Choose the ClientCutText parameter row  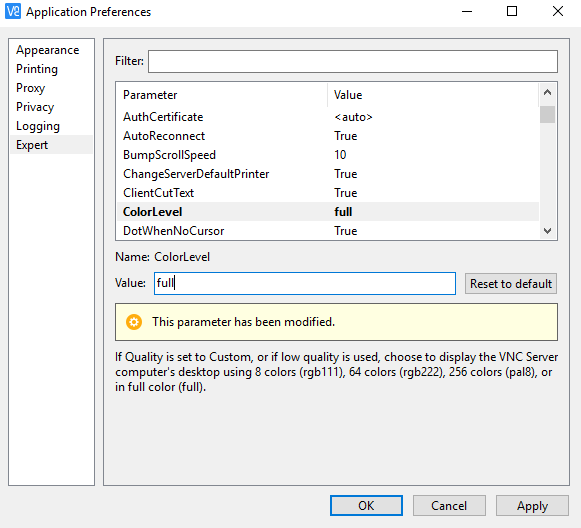[x=328, y=193]
